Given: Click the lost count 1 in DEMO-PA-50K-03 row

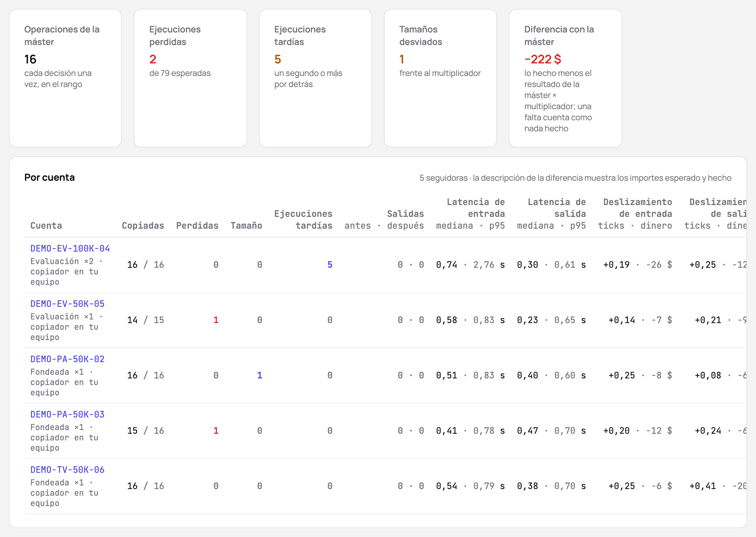Looking at the screenshot, I should pyautogui.click(x=216, y=431).
